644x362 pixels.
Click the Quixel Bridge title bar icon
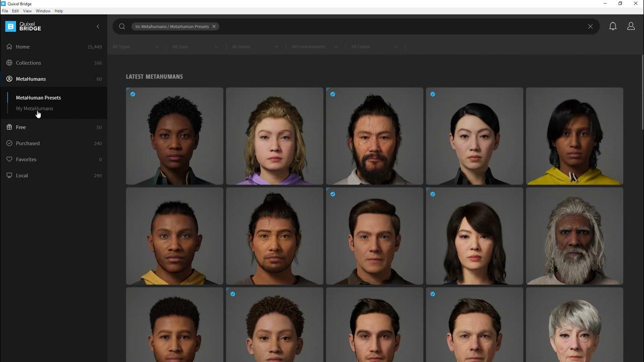tap(4, 4)
